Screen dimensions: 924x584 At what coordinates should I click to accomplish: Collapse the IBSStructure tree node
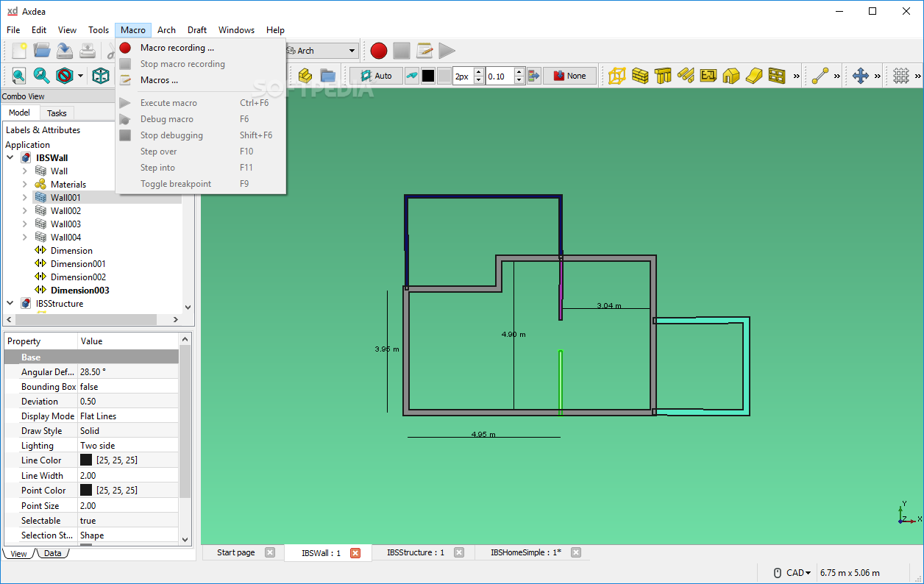coord(10,303)
